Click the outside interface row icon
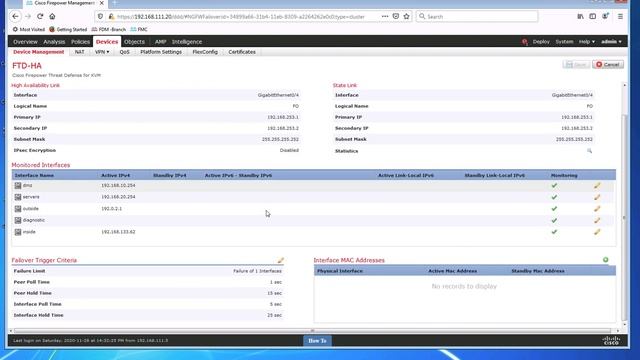This screenshot has width=640, height=360. click(18, 209)
